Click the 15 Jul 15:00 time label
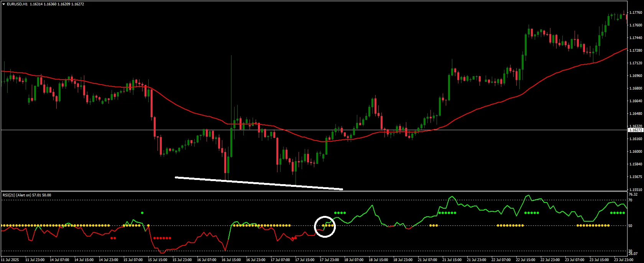Image resolution: width=644 pixels, height=263 pixels. click(158, 260)
